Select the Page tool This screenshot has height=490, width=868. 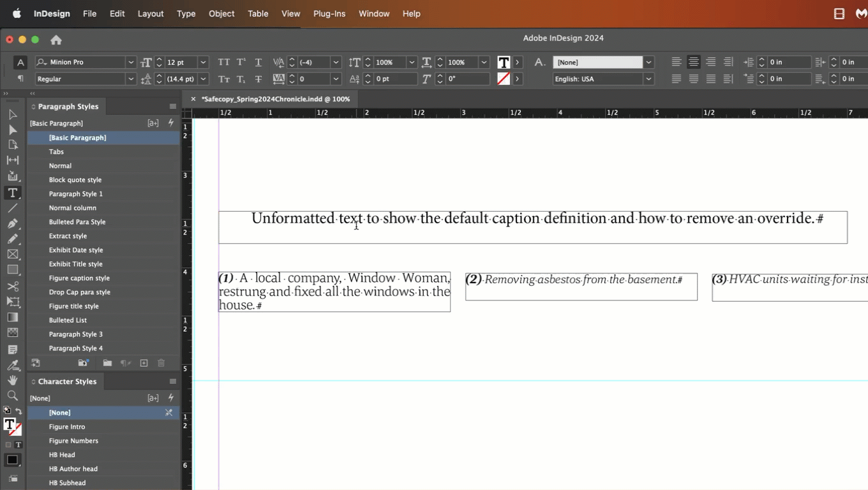pos(12,145)
